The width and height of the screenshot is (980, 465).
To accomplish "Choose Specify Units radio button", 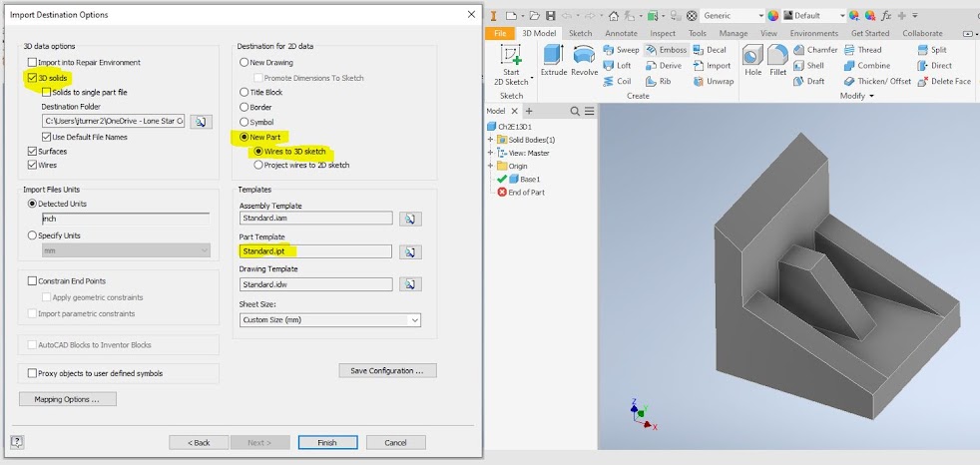I will click(x=33, y=235).
